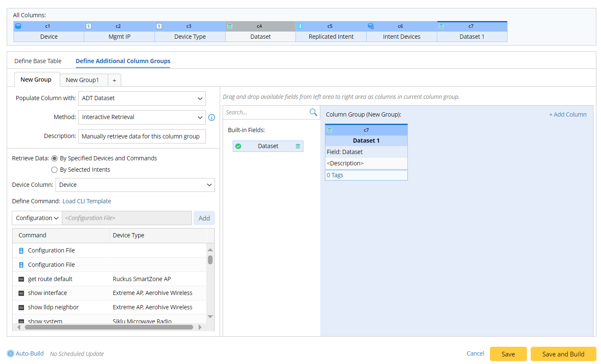Open the New Group1 tab
Image resolution: width=601 pixels, height=364 pixels.
pyautogui.click(x=82, y=80)
